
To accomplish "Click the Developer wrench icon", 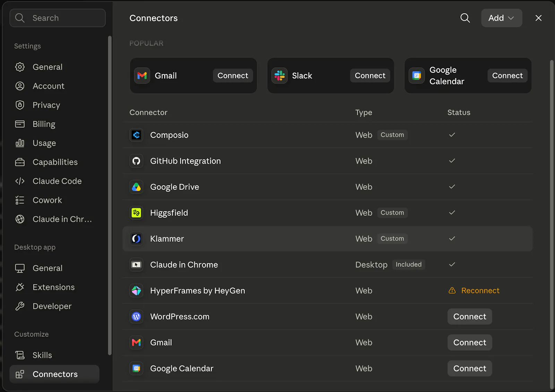I will pyautogui.click(x=20, y=306).
